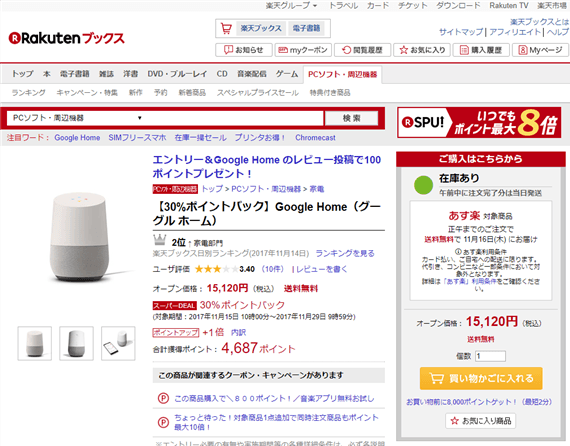Switch to ゲーム navigation tab
The image size is (570, 446).
(x=286, y=74)
